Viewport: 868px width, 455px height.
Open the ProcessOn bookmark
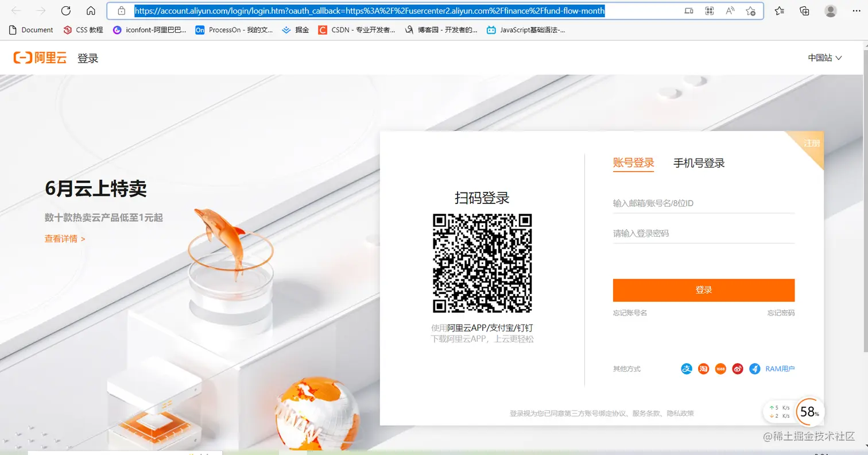tap(234, 30)
